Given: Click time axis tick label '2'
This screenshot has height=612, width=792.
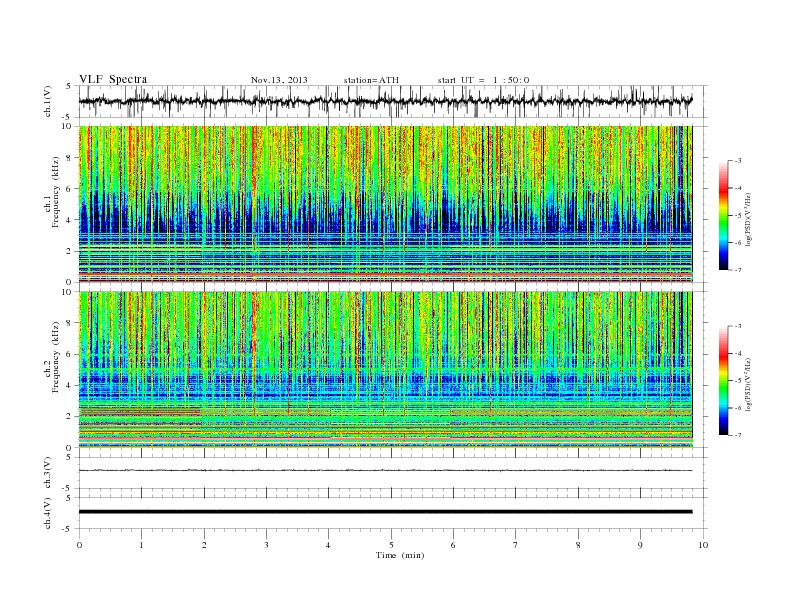Looking at the screenshot, I should coord(204,545).
